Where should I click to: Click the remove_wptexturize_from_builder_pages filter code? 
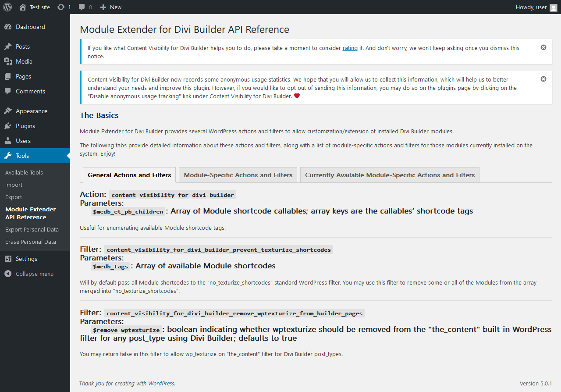click(234, 314)
